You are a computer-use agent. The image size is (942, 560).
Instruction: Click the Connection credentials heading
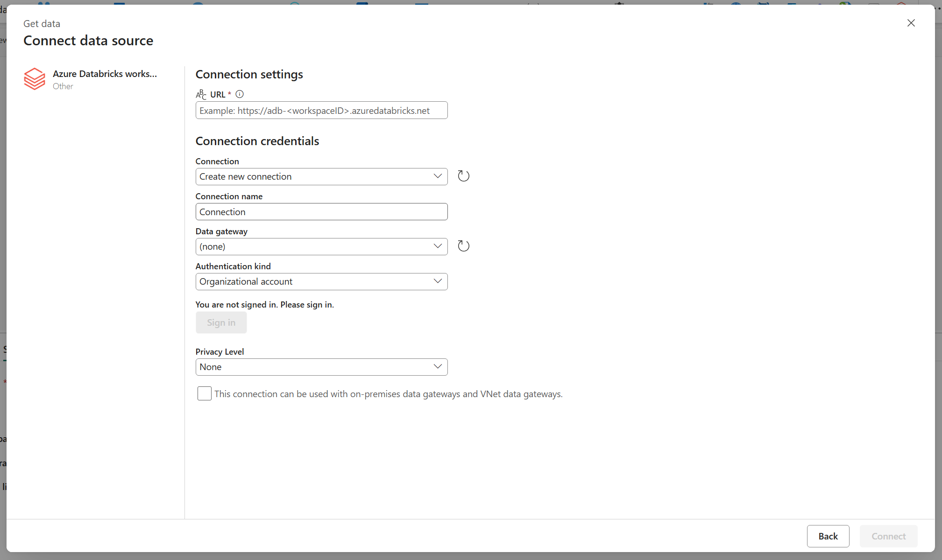tap(257, 141)
